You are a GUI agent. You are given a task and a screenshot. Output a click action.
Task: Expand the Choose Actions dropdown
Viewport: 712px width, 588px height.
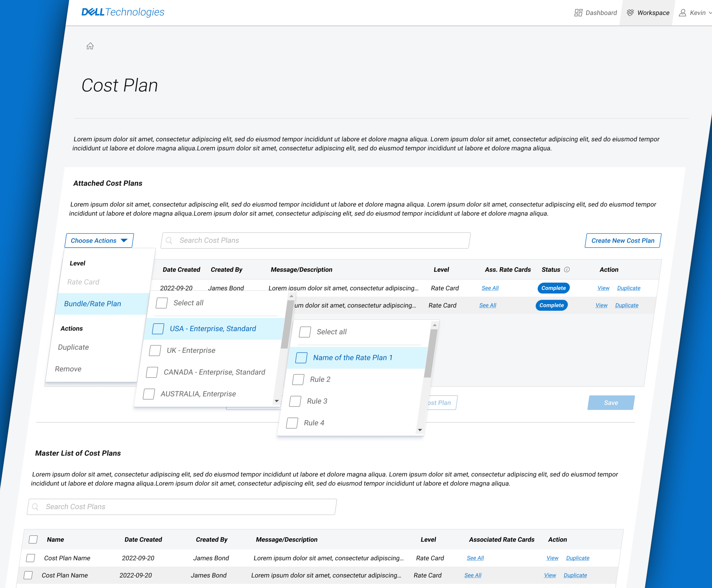[x=99, y=240]
